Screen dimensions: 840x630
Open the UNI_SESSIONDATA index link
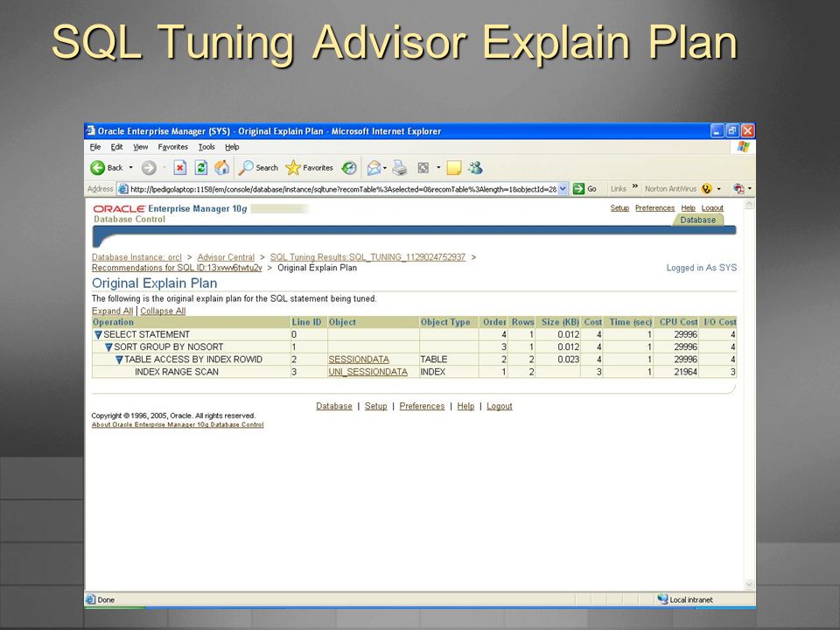point(367,372)
